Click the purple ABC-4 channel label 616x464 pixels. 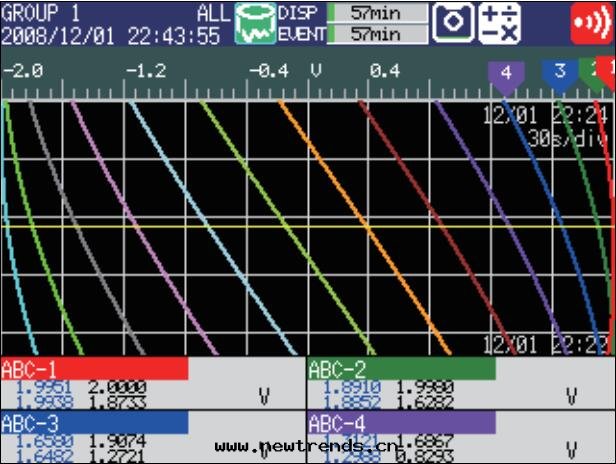tap(402, 423)
